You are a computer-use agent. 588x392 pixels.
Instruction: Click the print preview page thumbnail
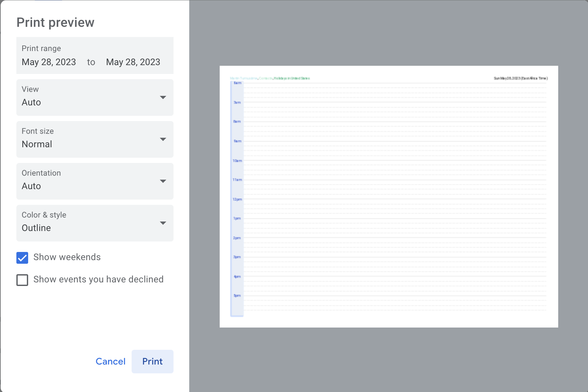tap(389, 196)
